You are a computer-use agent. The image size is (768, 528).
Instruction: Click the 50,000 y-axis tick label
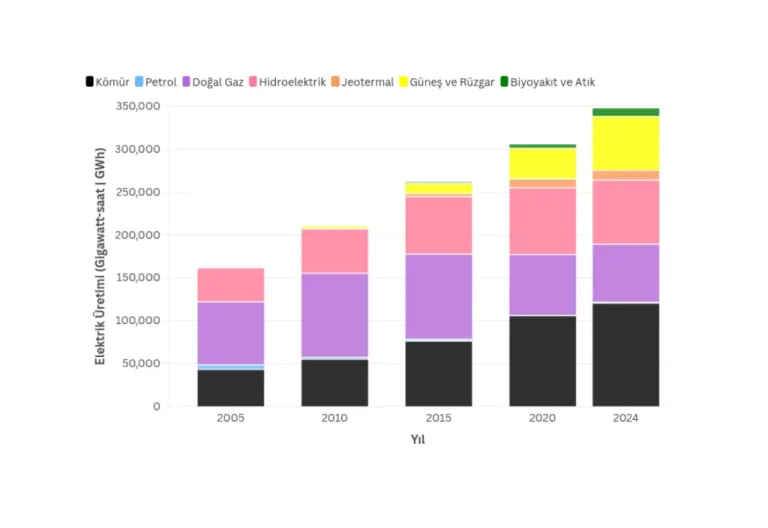pos(141,363)
